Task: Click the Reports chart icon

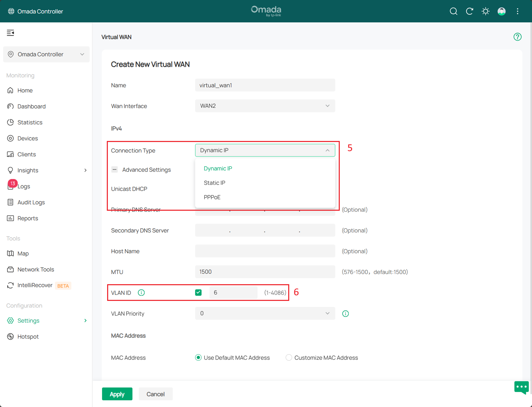Action: tap(10, 218)
